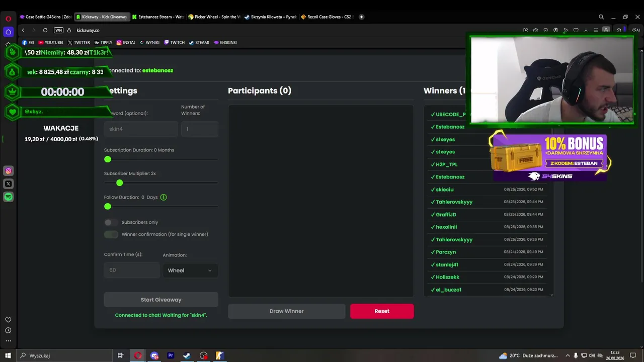This screenshot has height=362, width=644.
Task: Click the Follow Duration info icon
Action: point(164,197)
